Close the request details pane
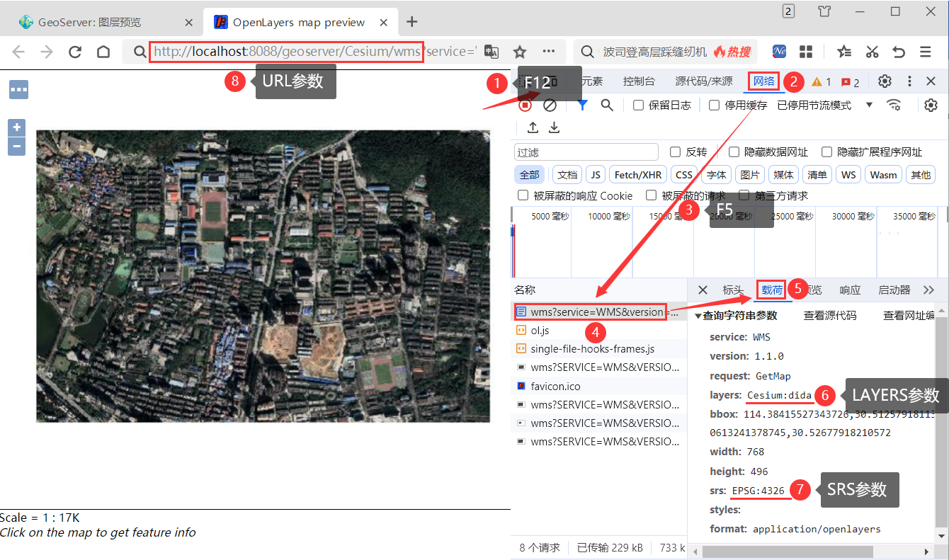Image resolution: width=949 pixels, height=560 pixels. pos(703,290)
